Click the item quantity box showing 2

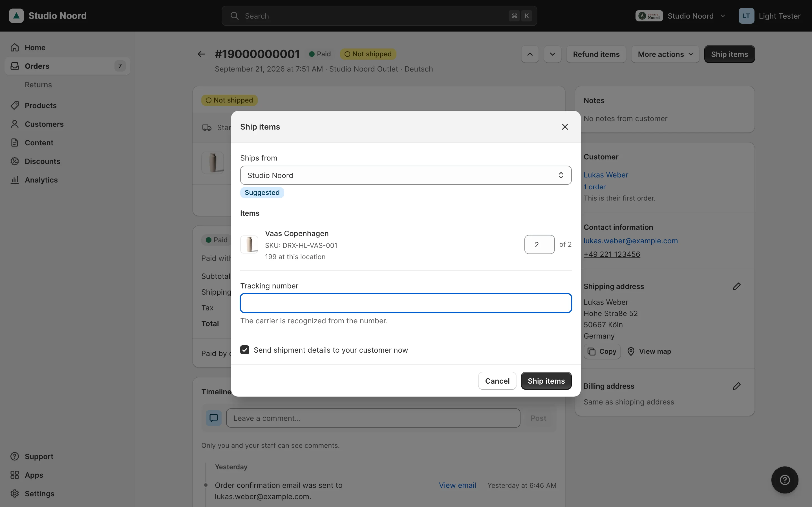539,244
